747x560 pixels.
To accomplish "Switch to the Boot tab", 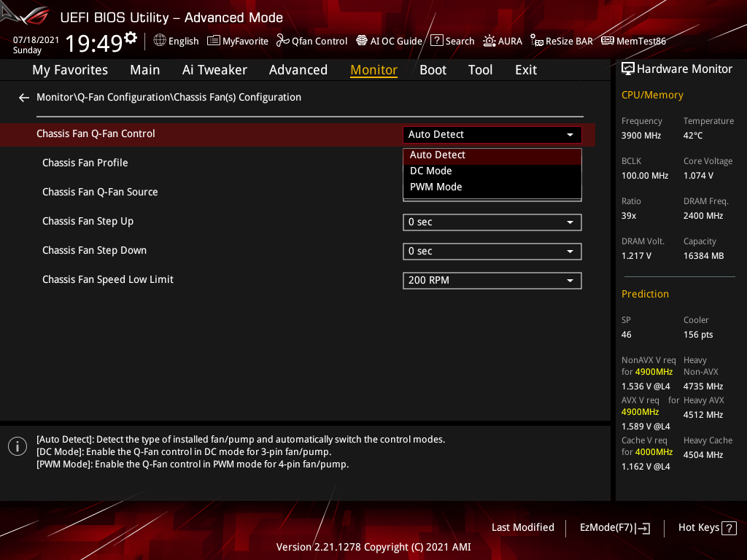I will click(x=433, y=69).
